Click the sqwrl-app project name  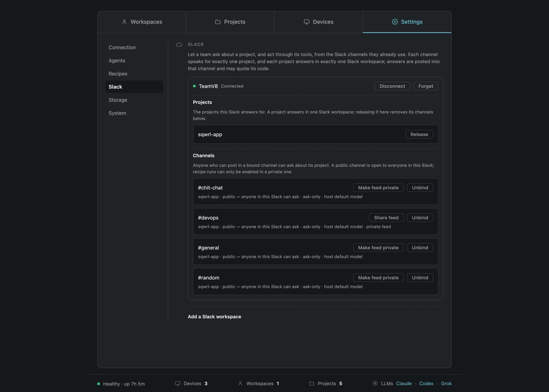pos(210,134)
